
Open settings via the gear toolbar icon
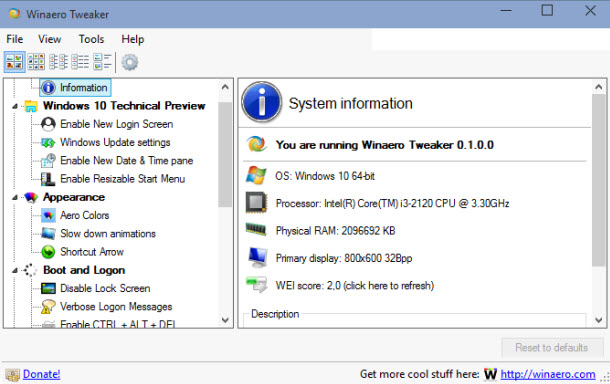click(x=130, y=62)
